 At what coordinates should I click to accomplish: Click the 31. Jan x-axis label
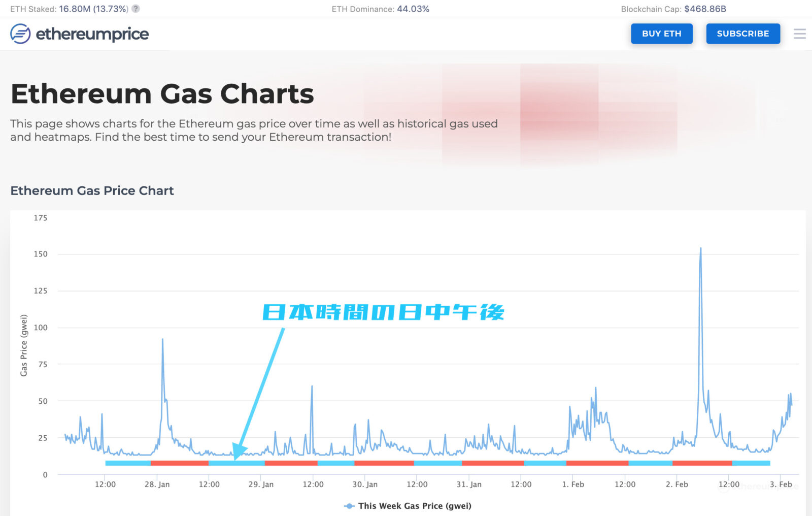tap(469, 484)
